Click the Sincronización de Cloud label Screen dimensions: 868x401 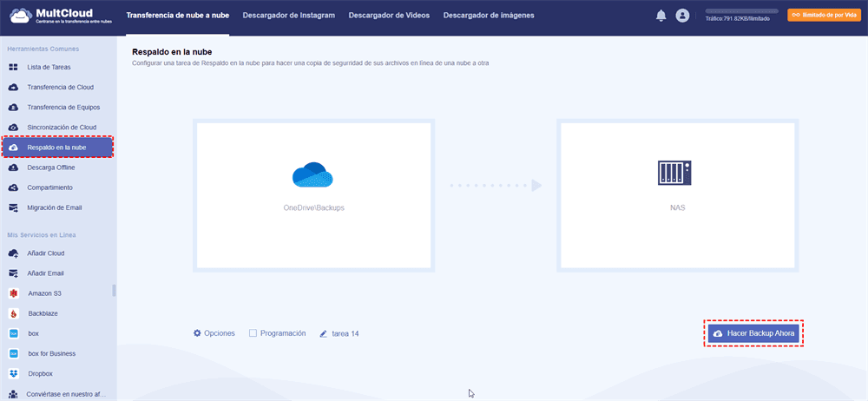point(62,128)
